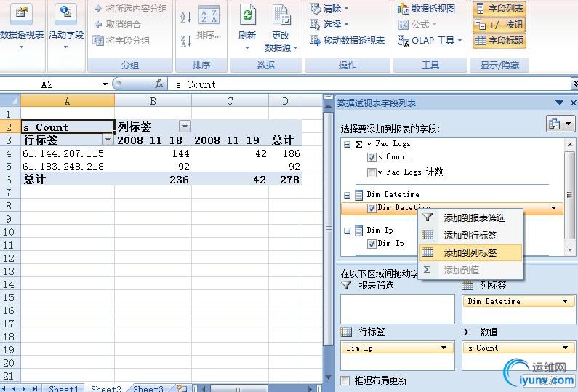Click the field list scroll up arrow

570,144
